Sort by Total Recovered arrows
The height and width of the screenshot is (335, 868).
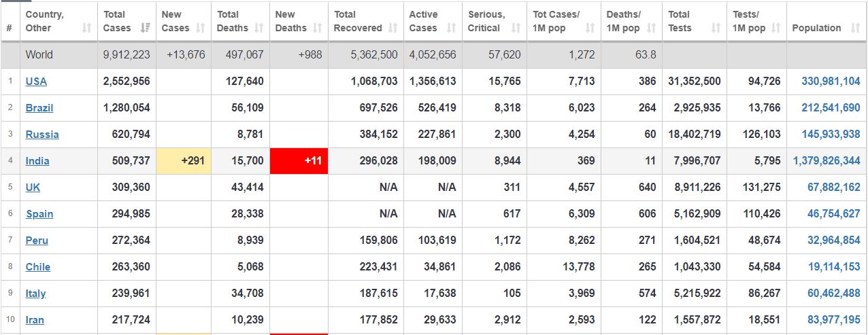click(393, 28)
